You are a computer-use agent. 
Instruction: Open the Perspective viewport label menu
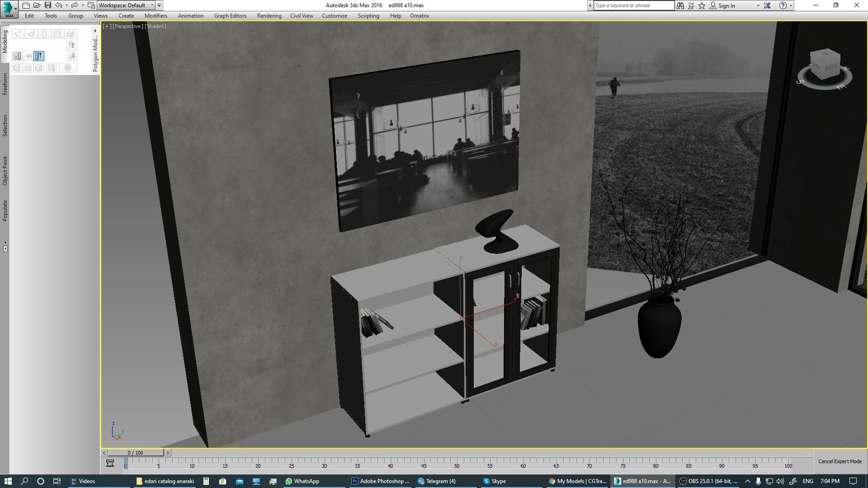click(127, 26)
